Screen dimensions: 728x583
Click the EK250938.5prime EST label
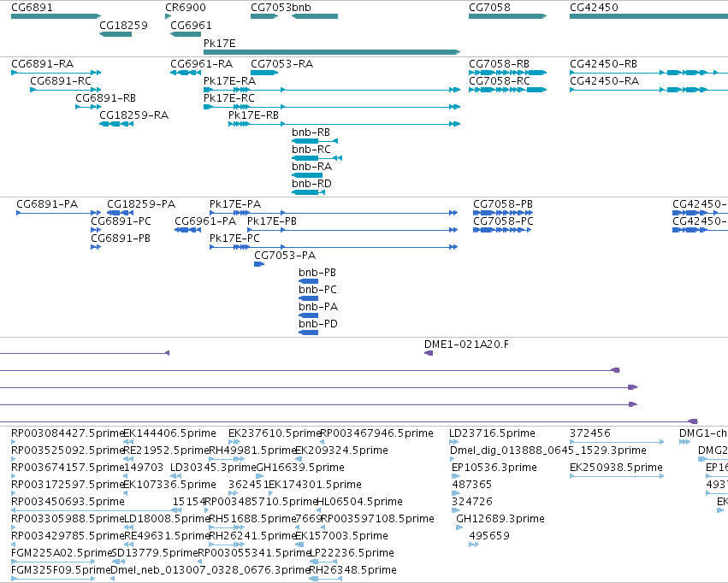616,468
